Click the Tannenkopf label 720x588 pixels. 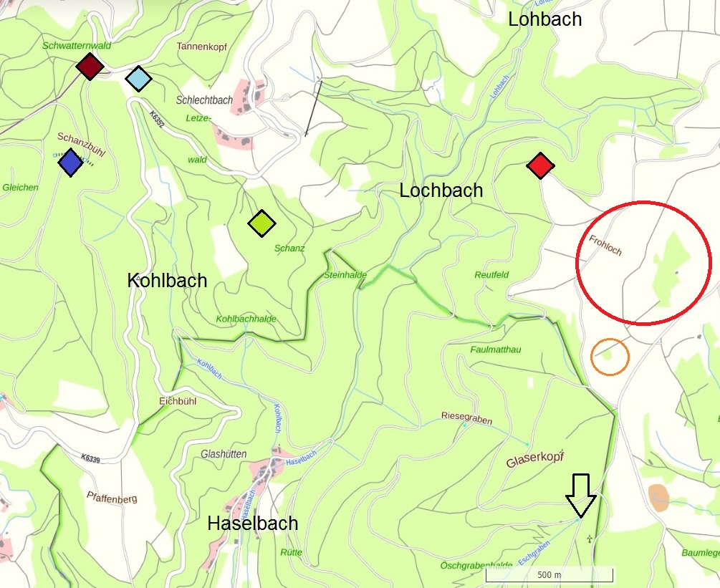[202, 47]
